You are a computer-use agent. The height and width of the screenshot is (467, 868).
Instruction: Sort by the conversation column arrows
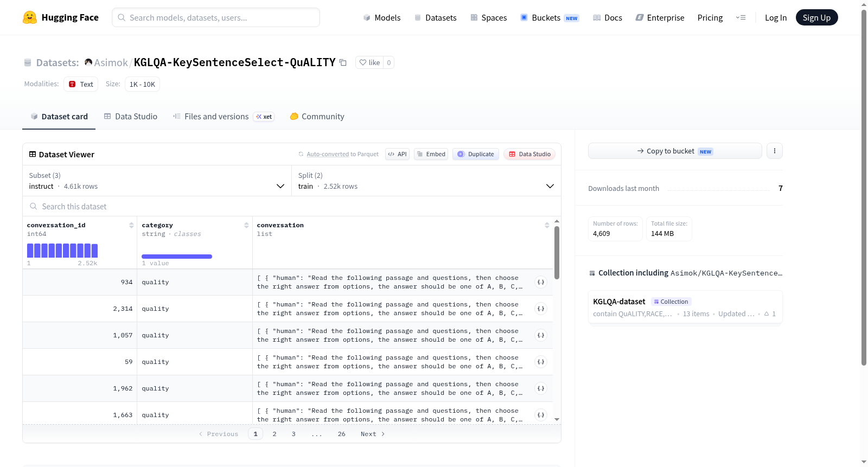click(x=547, y=225)
